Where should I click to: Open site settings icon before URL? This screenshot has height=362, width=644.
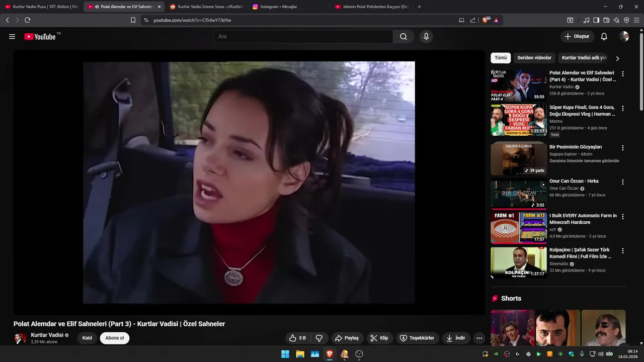(x=146, y=20)
